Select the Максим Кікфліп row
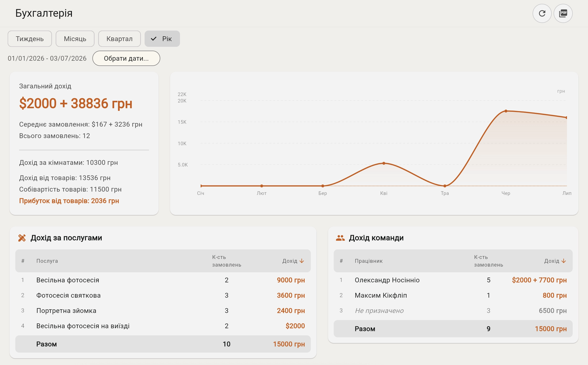This screenshot has width=588, height=365. click(453, 295)
